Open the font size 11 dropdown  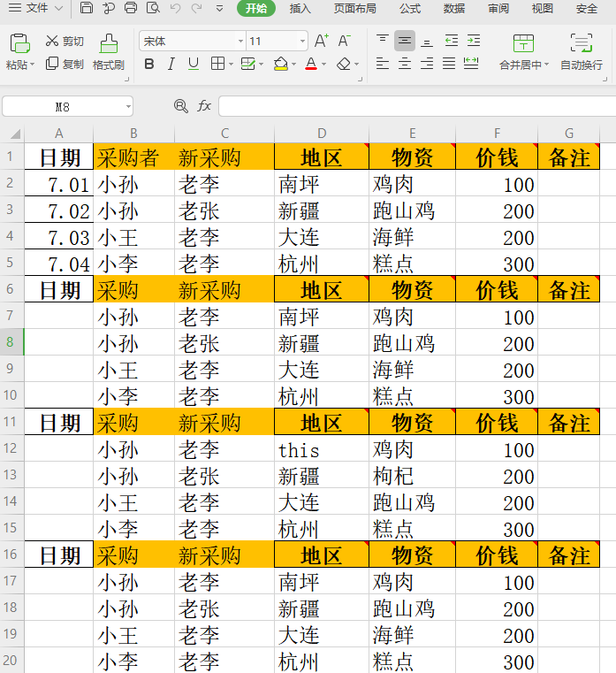pyautogui.click(x=302, y=42)
